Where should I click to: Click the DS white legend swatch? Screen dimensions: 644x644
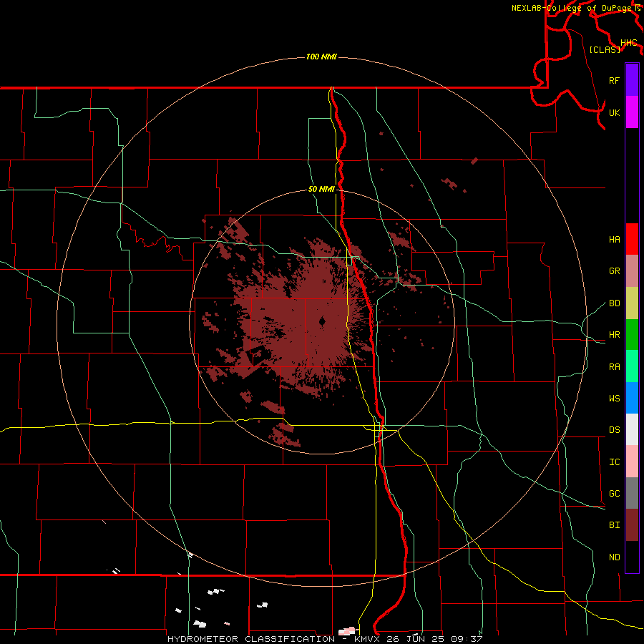(x=632, y=429)
